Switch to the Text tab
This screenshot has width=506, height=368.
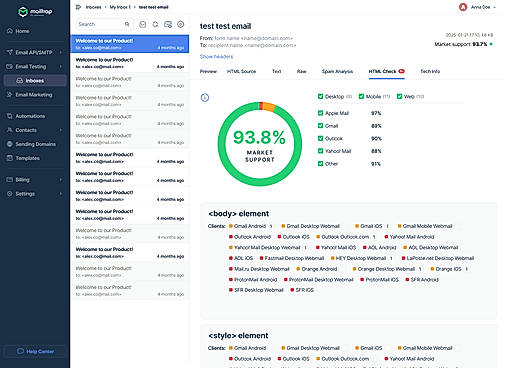(277, 71)
